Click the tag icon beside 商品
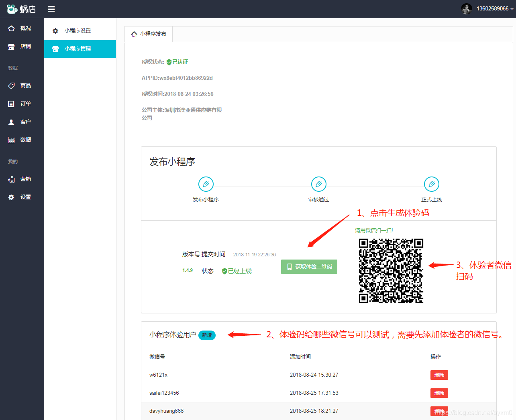 [11, 86]
